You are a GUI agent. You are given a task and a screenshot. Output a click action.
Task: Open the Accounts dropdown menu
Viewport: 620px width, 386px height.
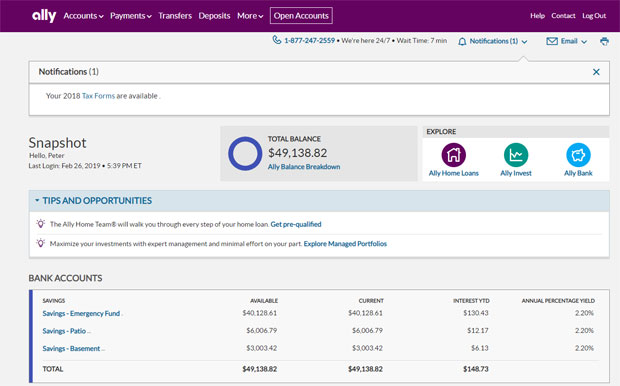[x=83, y=16]
